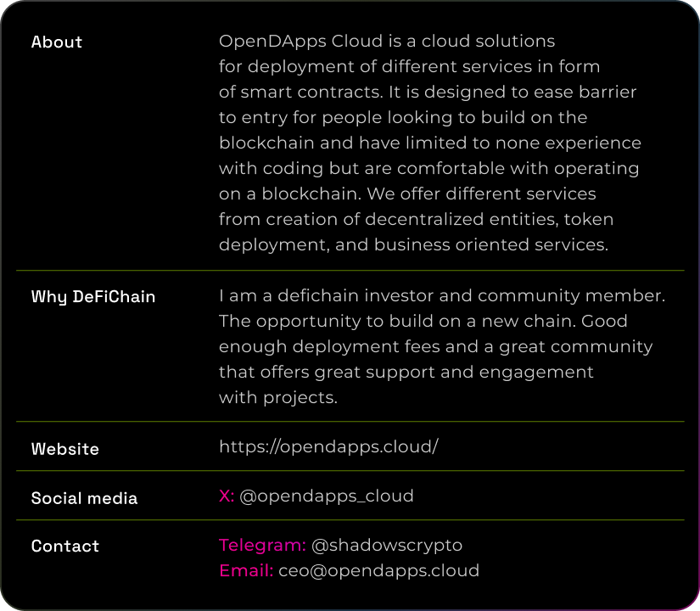The height and width of the screenshot is (611, 700).
Task: Click 'I am a defichain investor' sentence
Action: click(442, 295)
